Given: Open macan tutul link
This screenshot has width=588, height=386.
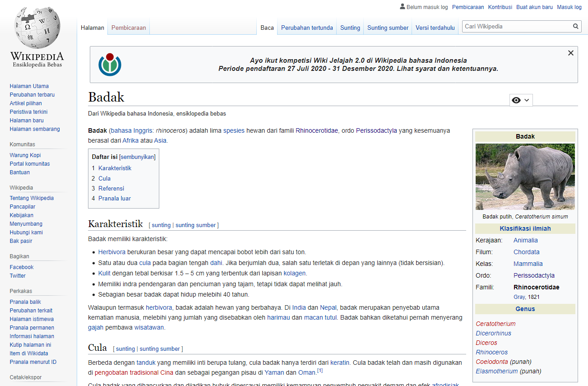Looking at the screenshot, I should [x=320, y=317].
